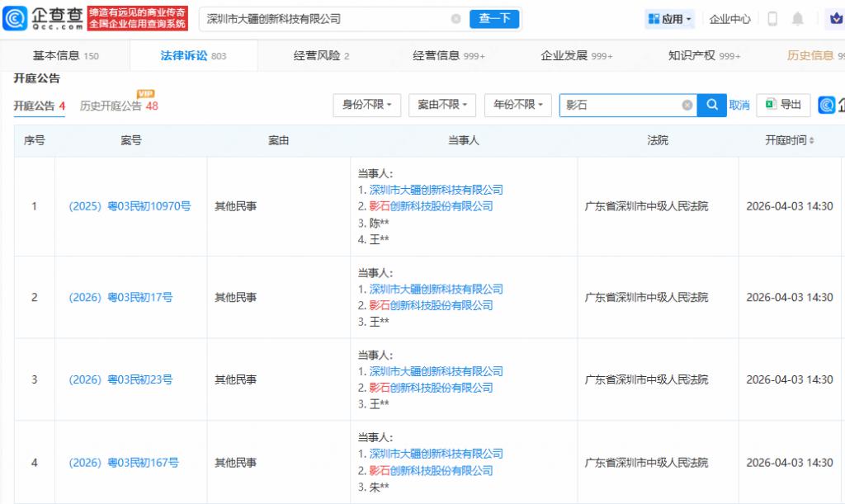Export results with 导出 button

pos(783,105)
